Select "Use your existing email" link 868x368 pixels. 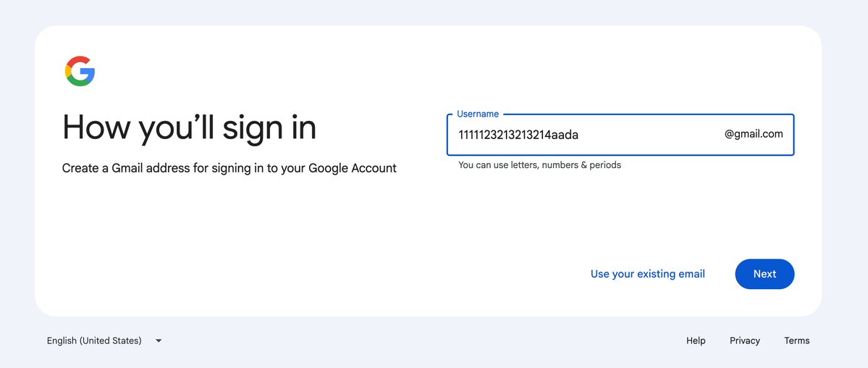648,274
